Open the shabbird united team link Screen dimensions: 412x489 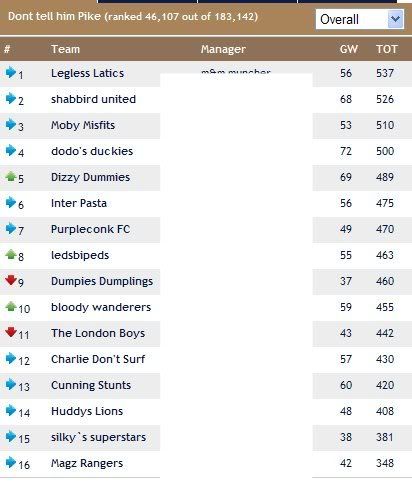(93, 99)
